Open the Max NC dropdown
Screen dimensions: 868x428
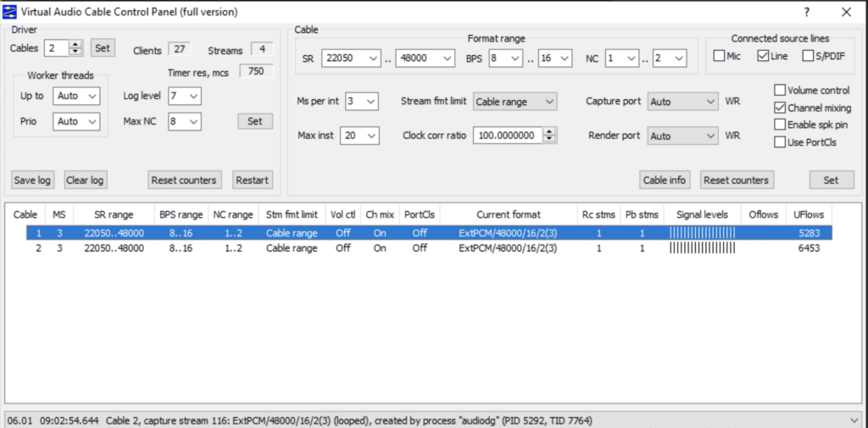point(184,120)
